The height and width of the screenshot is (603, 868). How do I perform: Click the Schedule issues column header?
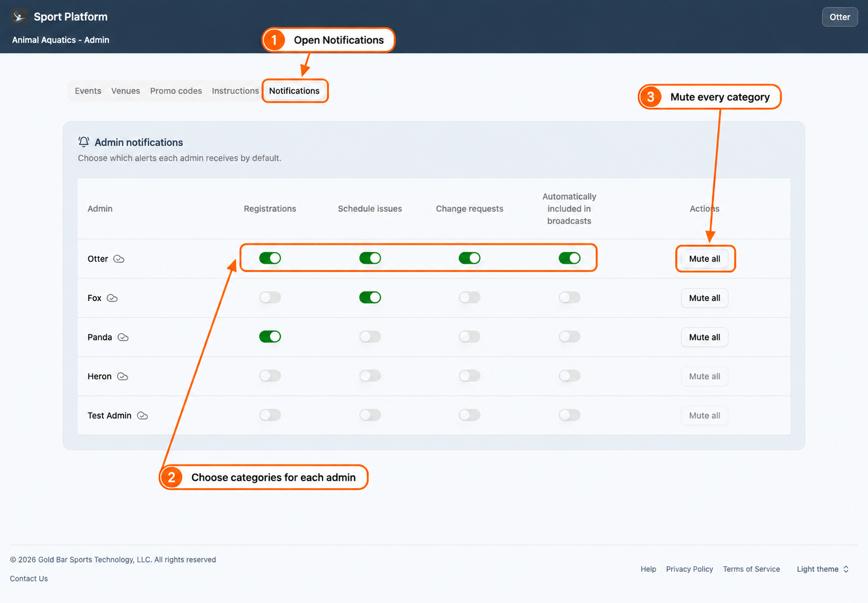point(370,209)
